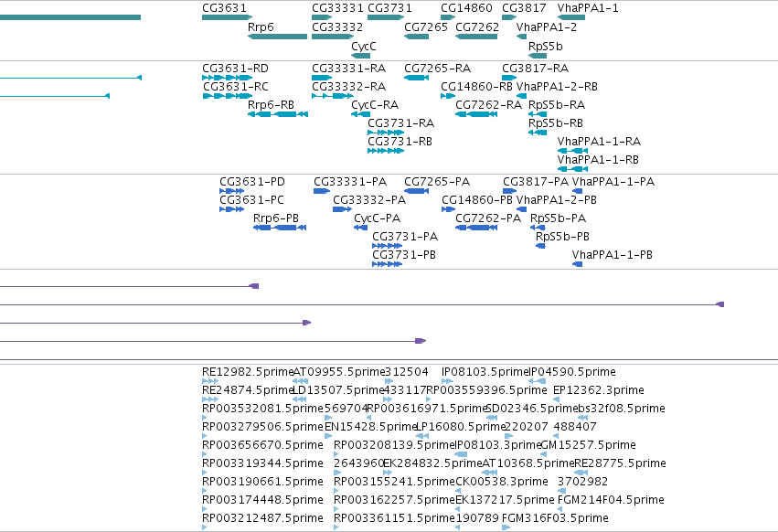
Task: Click the RP003532081.5prime EST entry
Action: pos(205,418)
